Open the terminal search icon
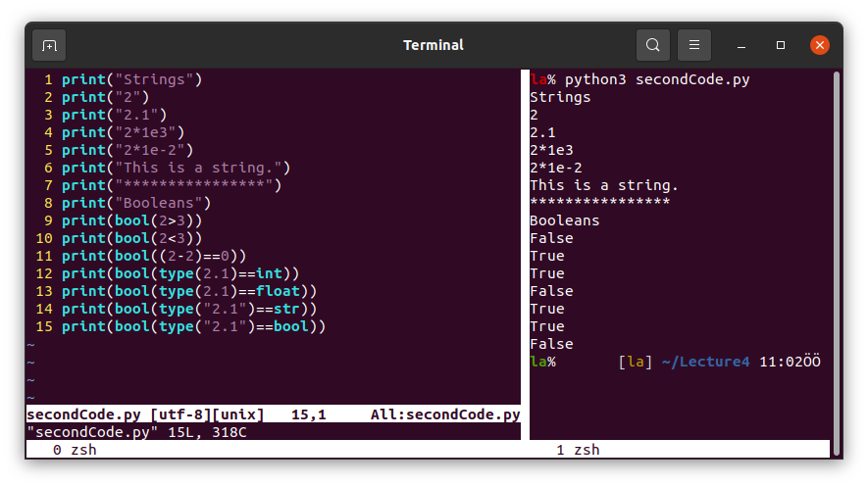The height and width of the screenshot is (487, 868). (x=652, y=45)
